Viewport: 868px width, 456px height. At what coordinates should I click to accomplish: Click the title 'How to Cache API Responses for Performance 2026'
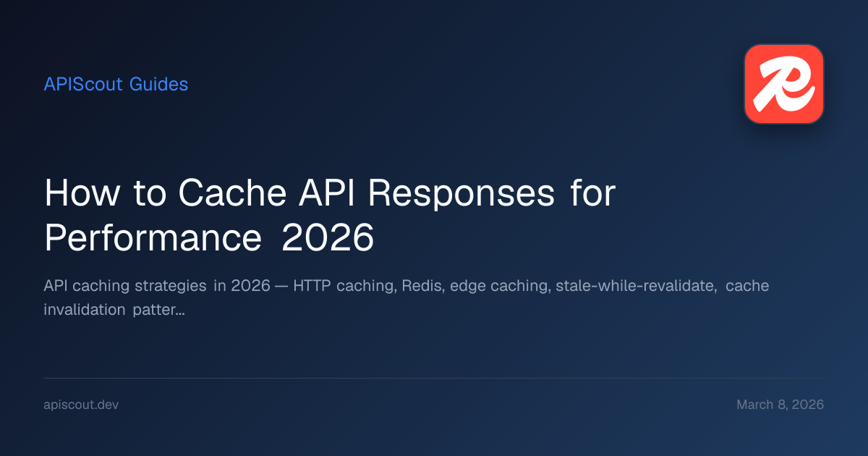coord(330,216)
